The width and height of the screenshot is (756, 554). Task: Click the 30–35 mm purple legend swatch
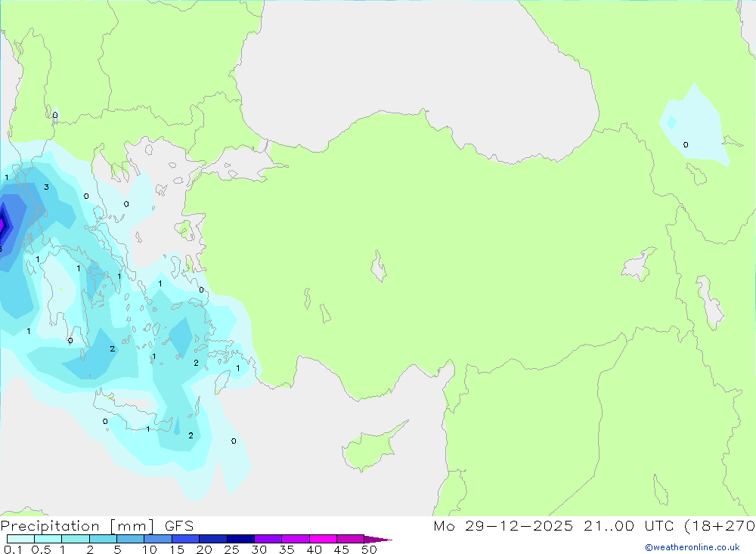[268, 539]
